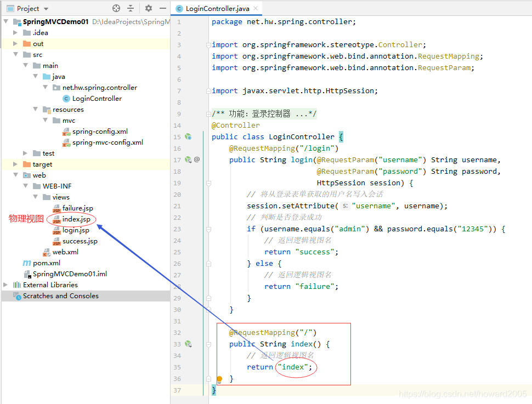The width and height of the screenshot is (532, 404).
Task: Click the locate/scroll from source icon
Action: pos(116,8)
